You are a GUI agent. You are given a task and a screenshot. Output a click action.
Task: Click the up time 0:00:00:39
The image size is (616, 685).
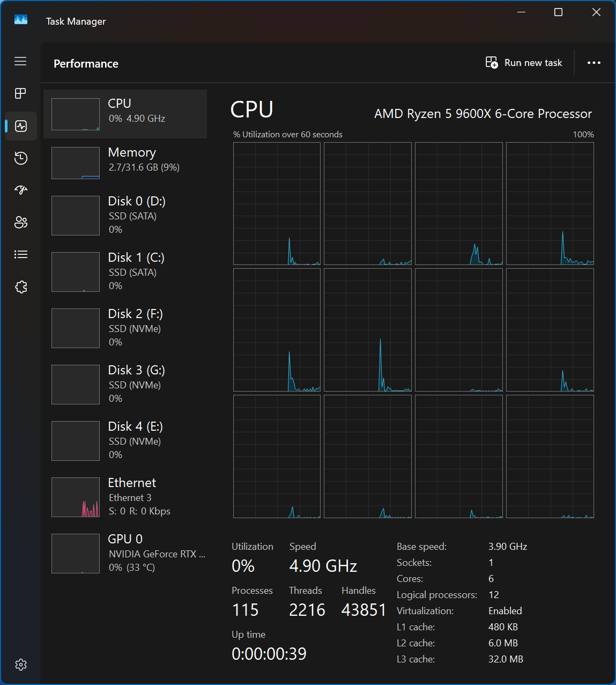pos(269,654)
